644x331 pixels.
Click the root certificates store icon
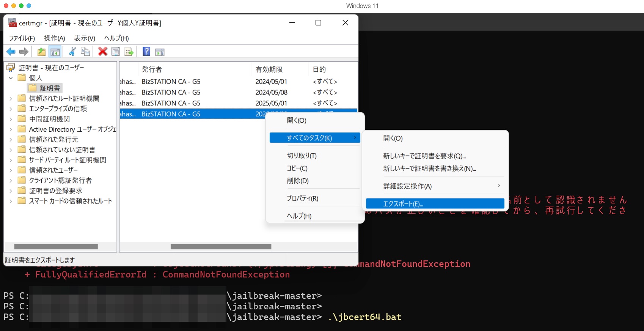pos(11,68)
